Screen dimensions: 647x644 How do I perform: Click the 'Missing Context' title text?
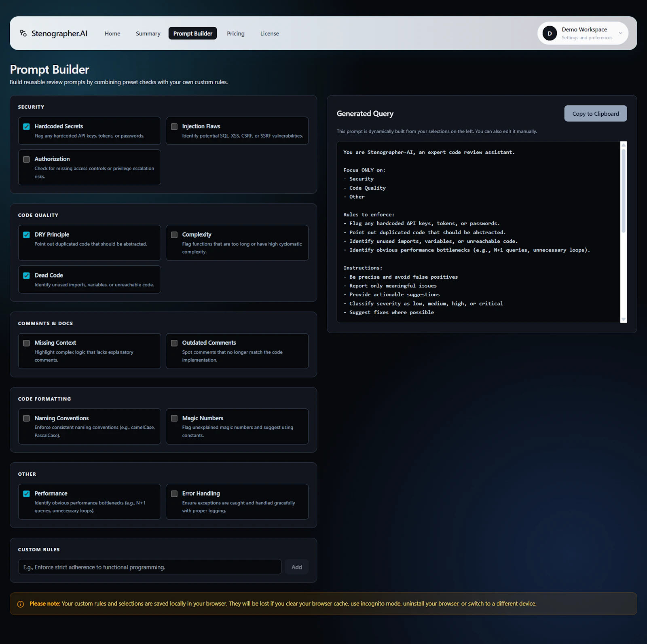pyautogui.click(x=55, y=343)
